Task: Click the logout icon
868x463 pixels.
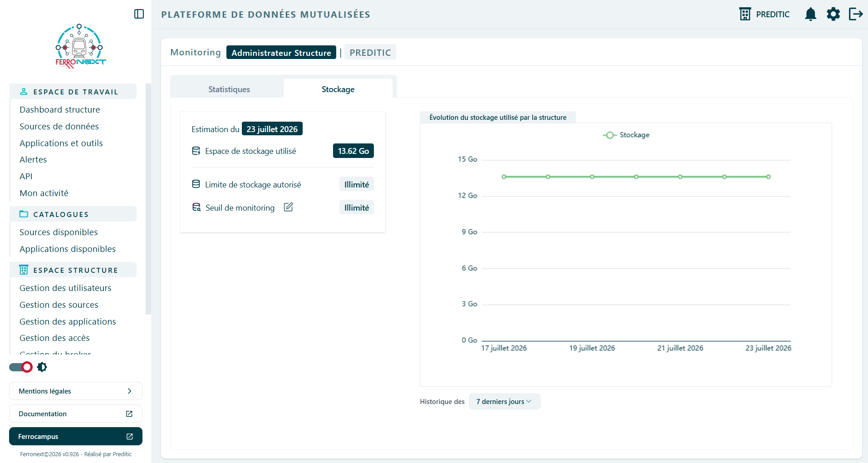Action: pyautogui.click(x=856, y=14)
